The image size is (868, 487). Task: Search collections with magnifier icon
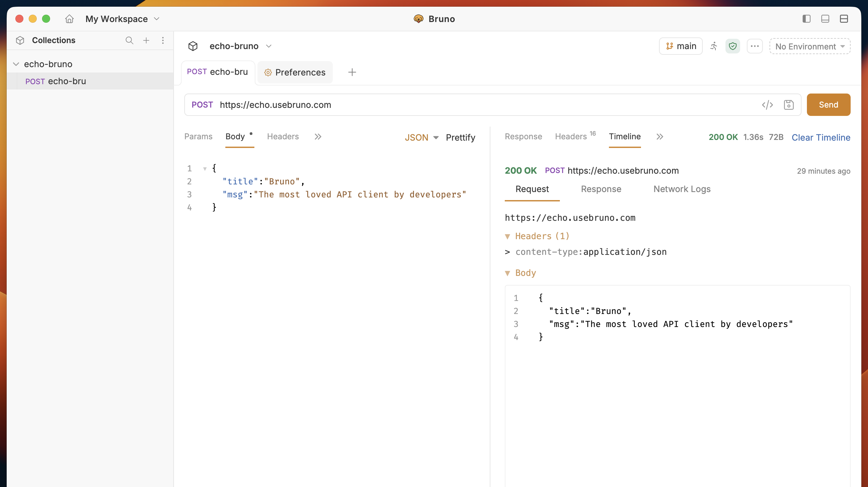130,40
